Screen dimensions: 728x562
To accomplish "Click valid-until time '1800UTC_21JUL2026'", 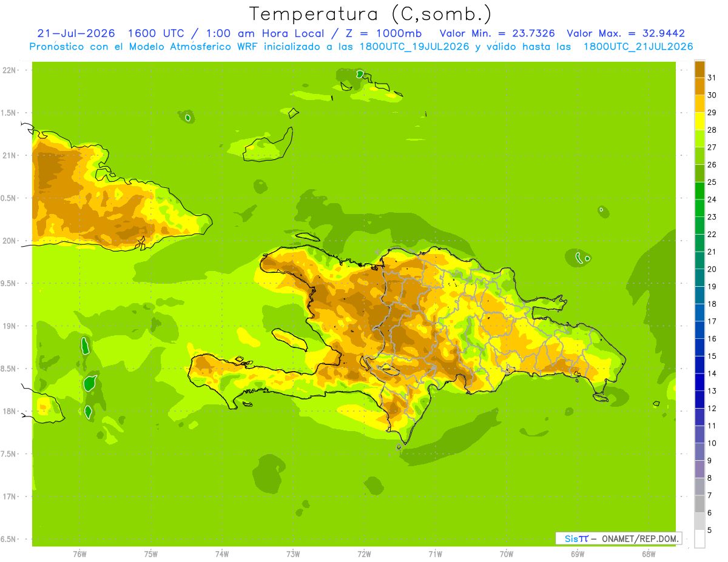I will pyautogui.click(x=638, y=47).
